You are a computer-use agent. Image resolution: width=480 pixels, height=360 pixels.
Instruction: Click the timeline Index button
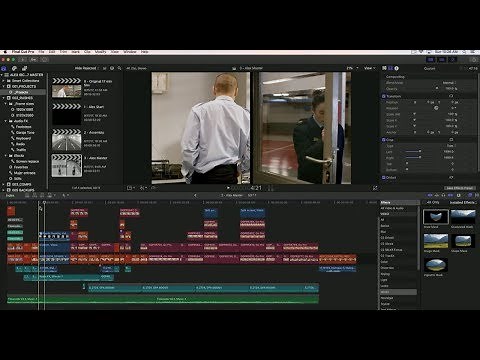(x=10, y=195)
